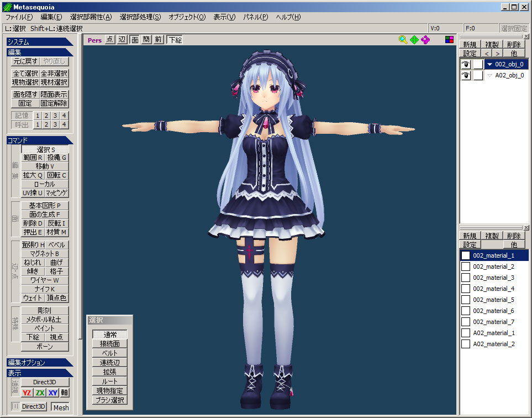Select the ペイント paint command
This screenshot has width=532, height=418.
[45, 328]
